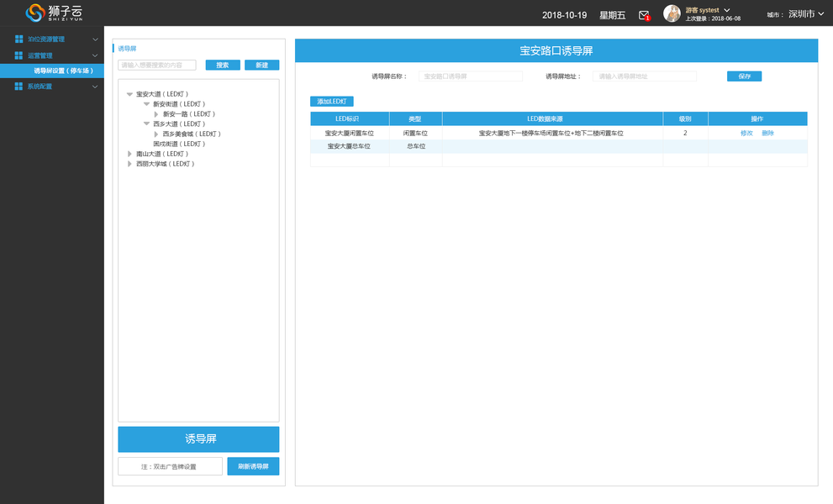Click the 搜索 search button
833x504 pixels.
pyautogui.click(x=223, y=65)
